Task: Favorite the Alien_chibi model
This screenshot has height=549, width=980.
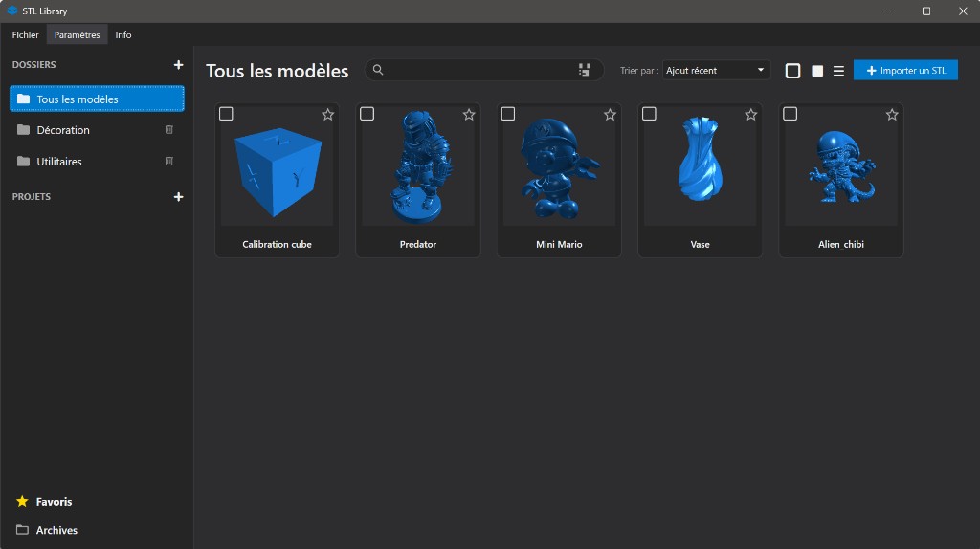Action: (x=892, y=115)
